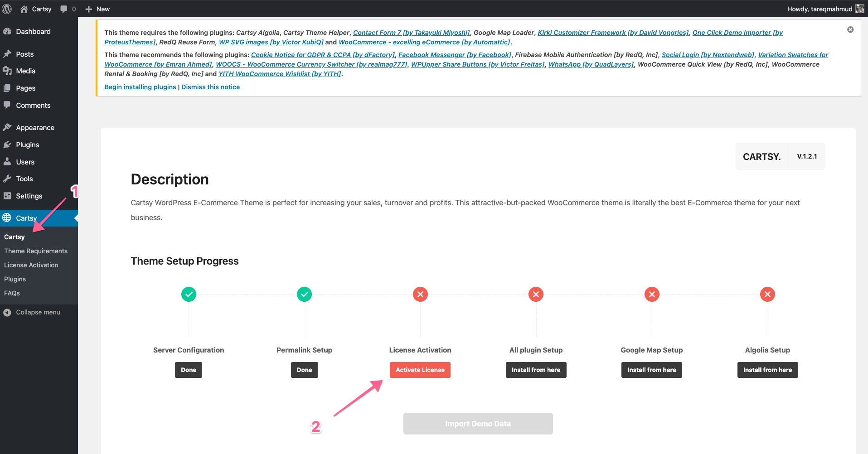Click All plugin Setup red X icon
This screenshot has height=454, width=868.
tap(536, 295)
